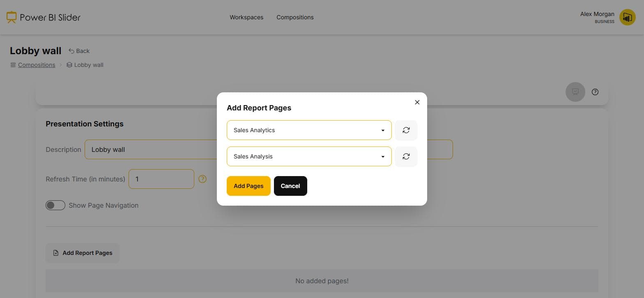This screenshot has width=644, height=298.
Task: Open Compositions breadcrumb link
Action: tap(37, 65)
